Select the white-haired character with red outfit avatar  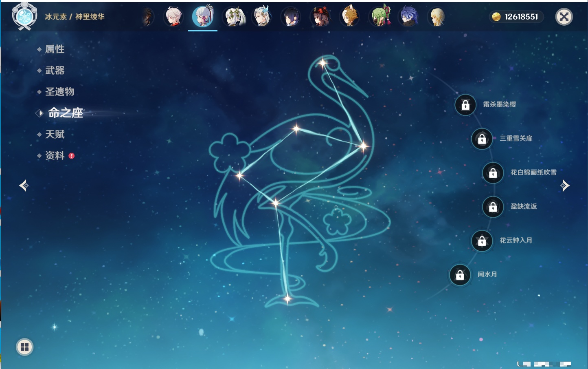click(x=173, y=17)
